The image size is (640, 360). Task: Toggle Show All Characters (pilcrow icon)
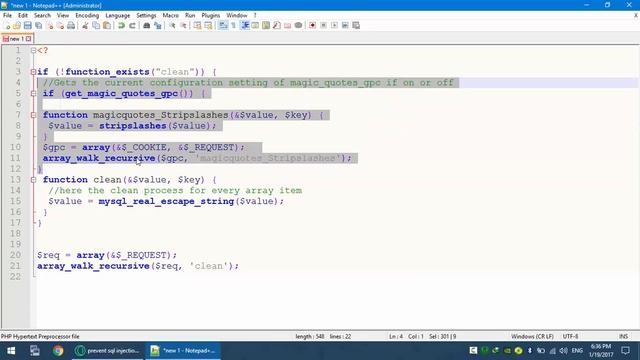(x=233, y=25)
